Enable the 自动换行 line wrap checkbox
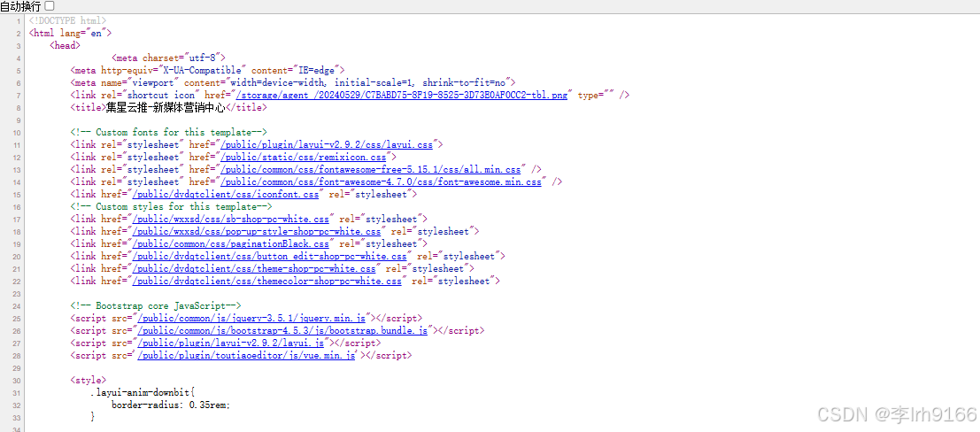This screenshot has width=980, height=432. [50, 5]
